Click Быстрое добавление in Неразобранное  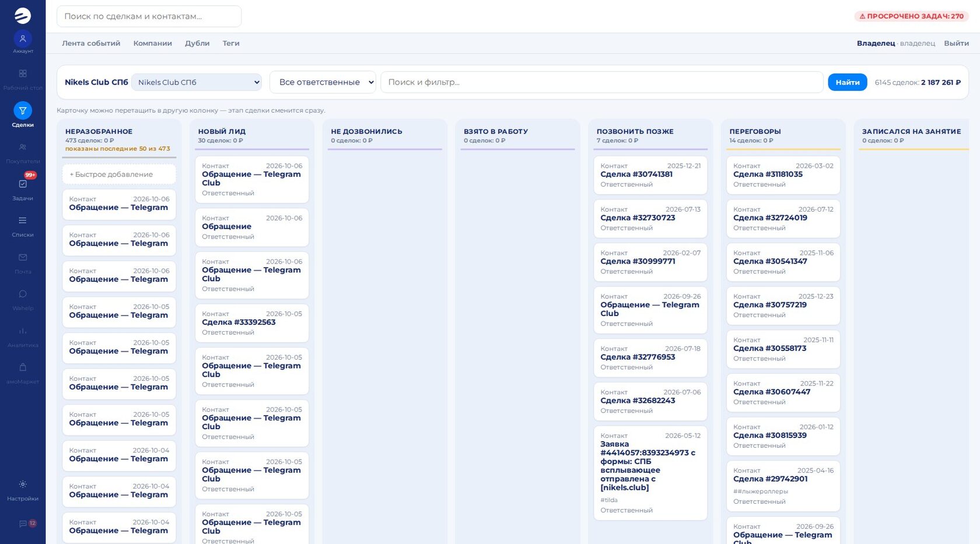[x=119, y=174]
